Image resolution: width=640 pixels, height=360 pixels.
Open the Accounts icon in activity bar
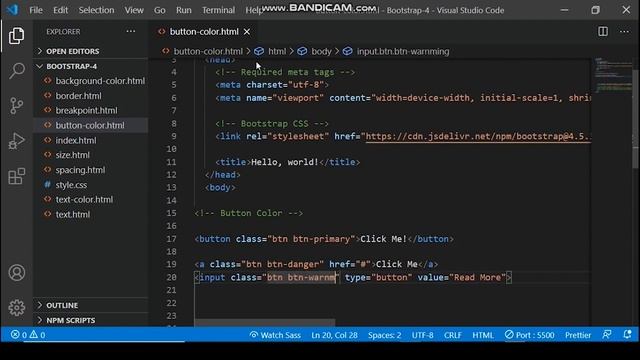click(x=16, y=273)
